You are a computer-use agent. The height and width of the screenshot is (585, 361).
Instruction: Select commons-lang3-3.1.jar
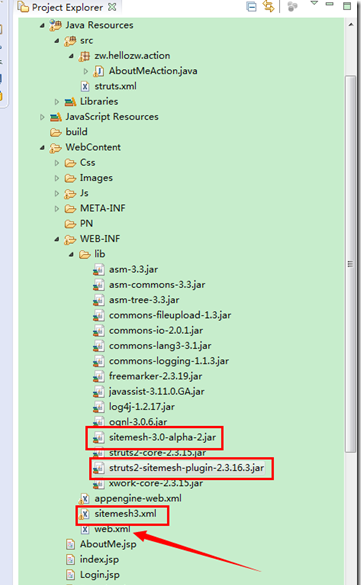click(160, 346)
